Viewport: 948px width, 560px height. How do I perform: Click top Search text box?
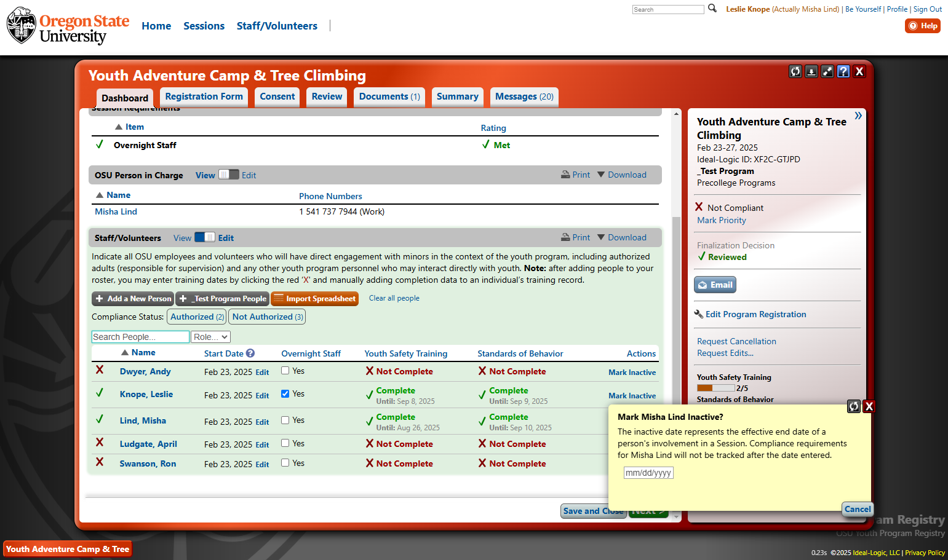pos(668,9)
